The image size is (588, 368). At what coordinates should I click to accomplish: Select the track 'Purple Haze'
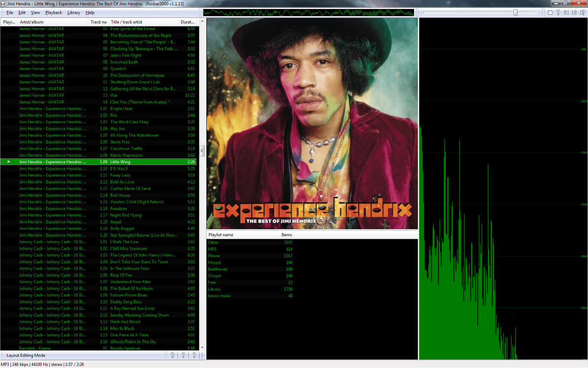(98, 109)
